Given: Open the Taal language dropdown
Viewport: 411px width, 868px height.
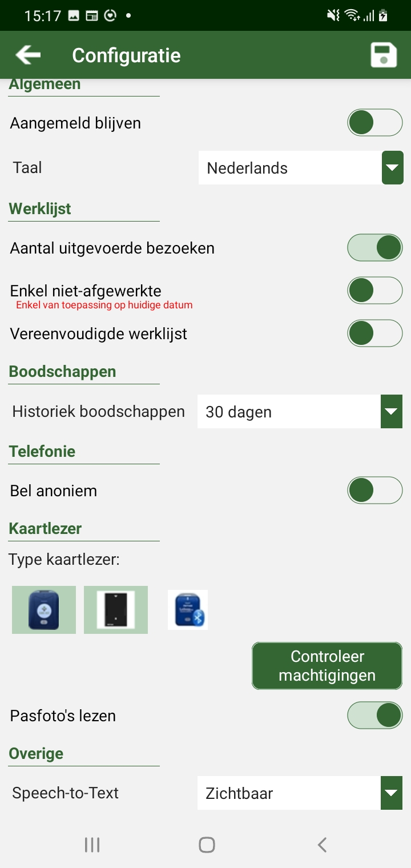Looking at the screenshot, I should pos(392,168).
